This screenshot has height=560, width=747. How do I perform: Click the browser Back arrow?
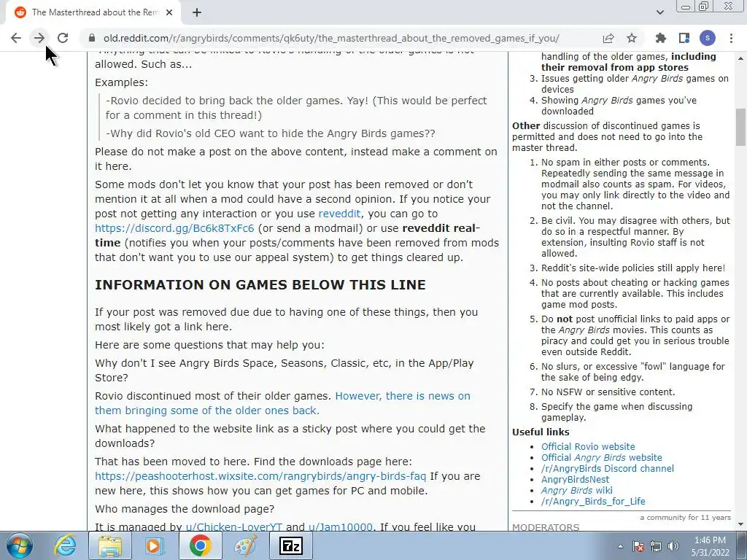(x=16, y=38)
